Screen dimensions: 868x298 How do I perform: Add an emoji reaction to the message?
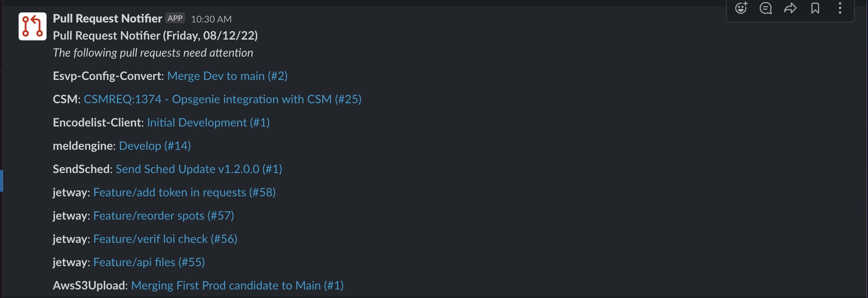point(741,8)
